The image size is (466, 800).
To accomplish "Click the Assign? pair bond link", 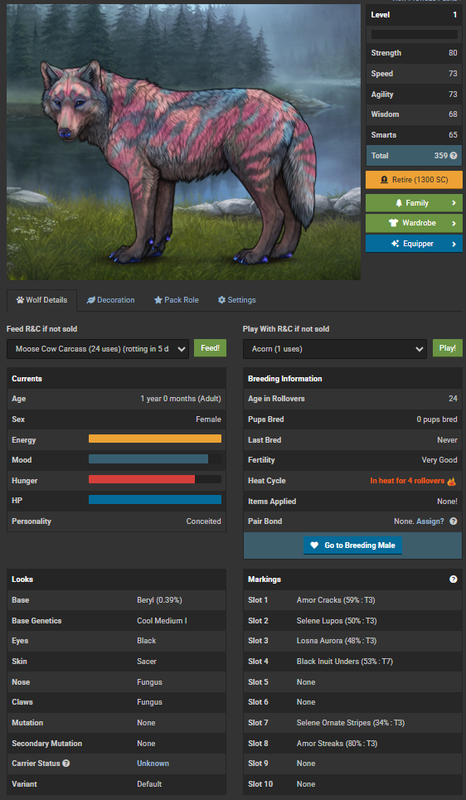I will [x=430, y=521].
